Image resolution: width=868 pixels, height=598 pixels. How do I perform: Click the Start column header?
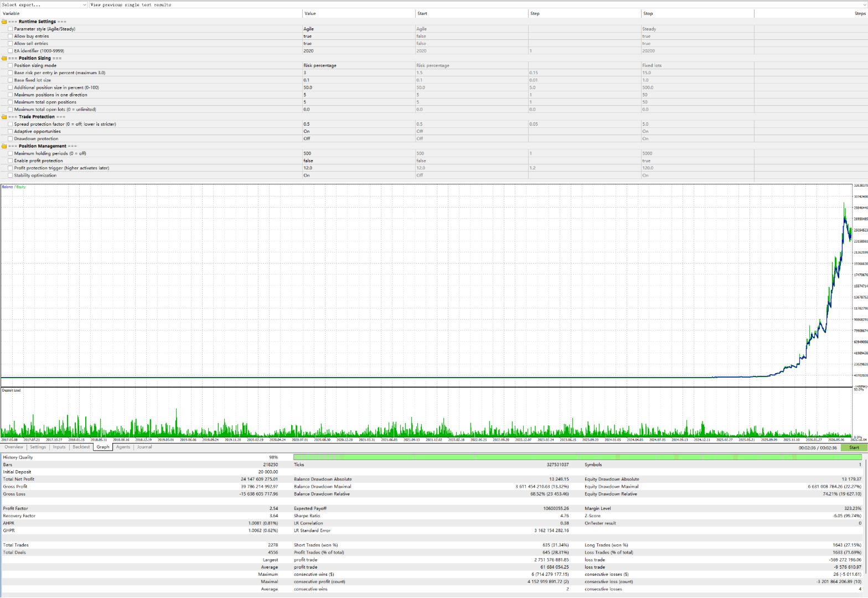[472, 13]
